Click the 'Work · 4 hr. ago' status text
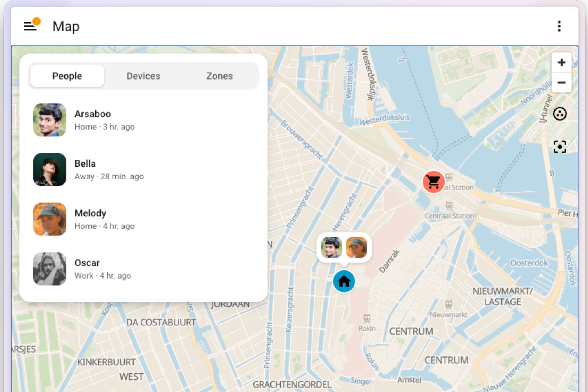The width and height of the screenshot is (588, 392). click(103, 276)
